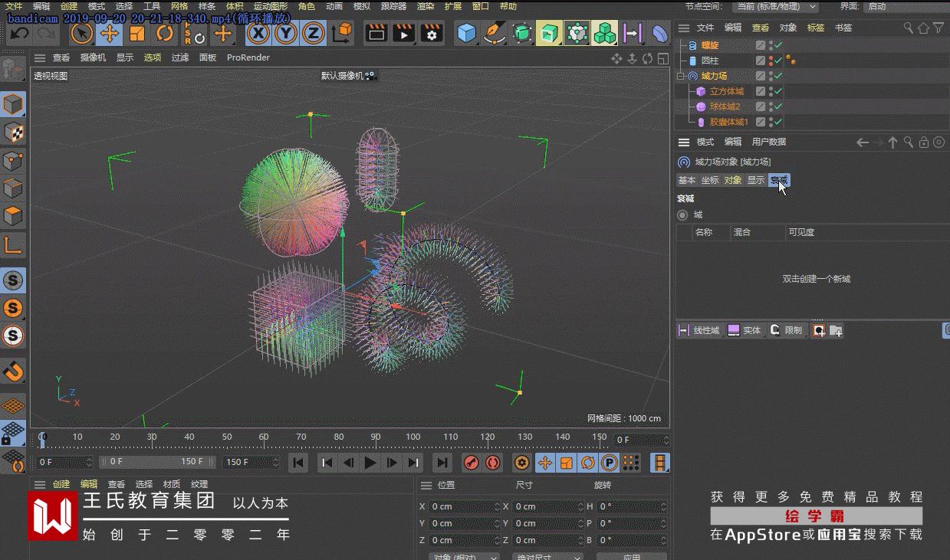
Task: Toggle visibility dots for 球体域2
Action: pyautogui.click(x=771, y=106)
